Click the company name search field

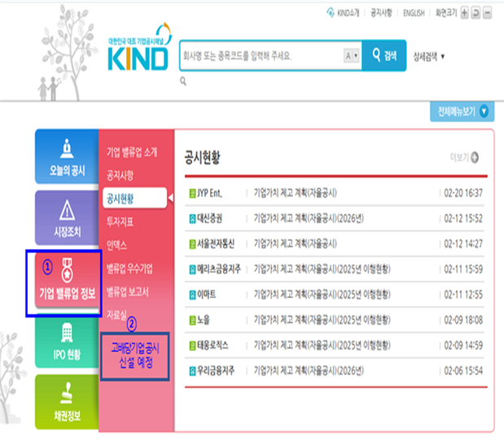coord(261,56)
